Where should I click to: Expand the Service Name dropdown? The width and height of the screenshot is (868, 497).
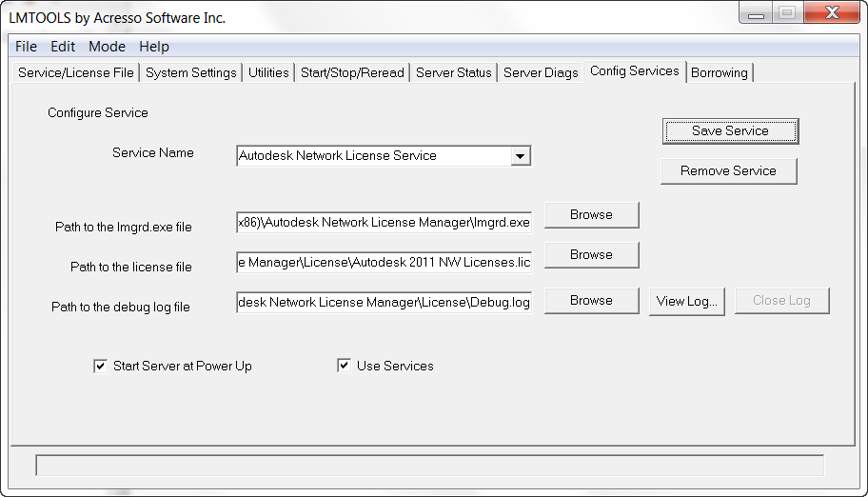click(520, 156)
